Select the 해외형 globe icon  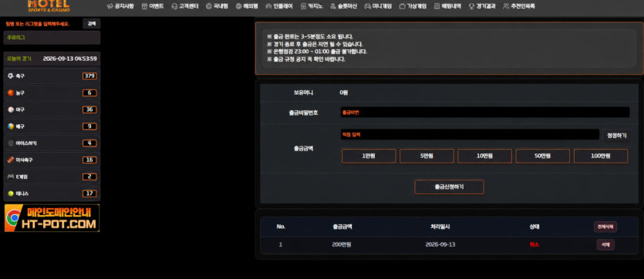click(x=238, y=6)
